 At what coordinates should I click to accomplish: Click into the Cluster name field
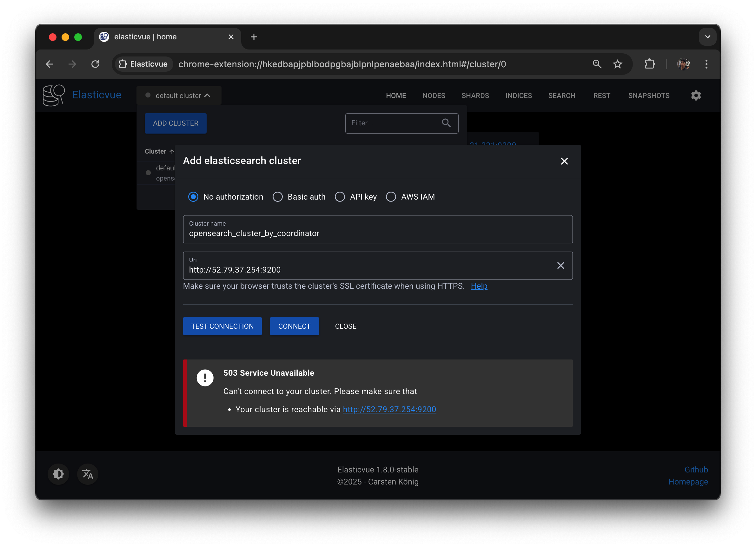tap(377, 233)
